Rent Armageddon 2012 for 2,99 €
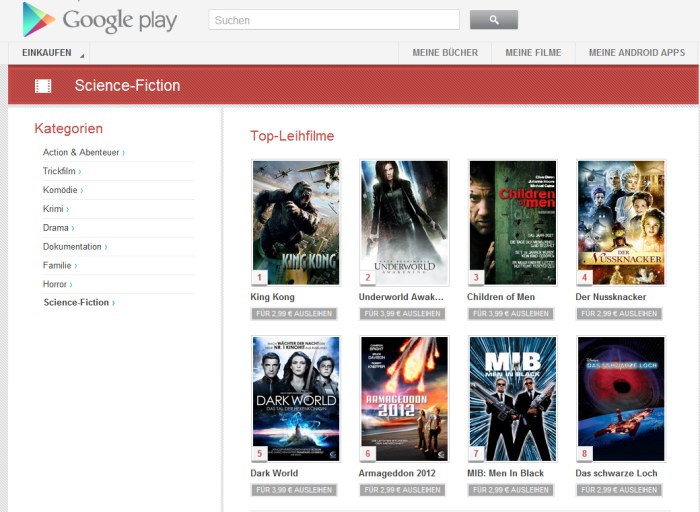This screenshot has width=700, height=512. pos(402,490)
